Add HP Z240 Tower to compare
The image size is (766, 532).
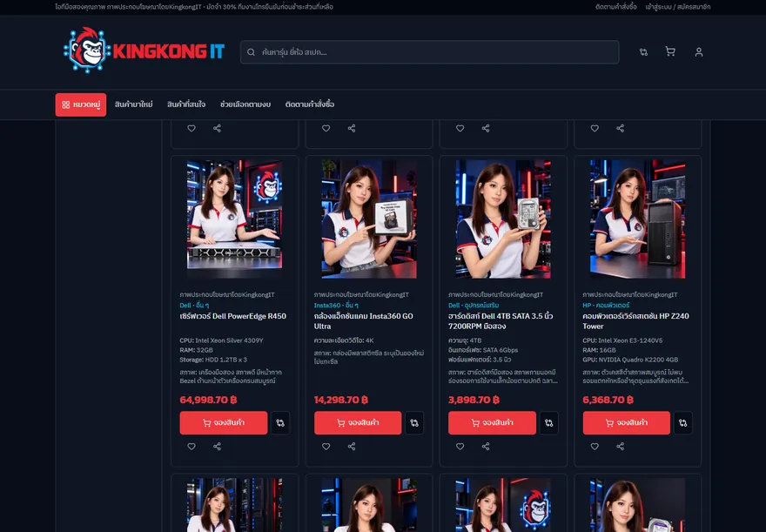pos(683,422)
